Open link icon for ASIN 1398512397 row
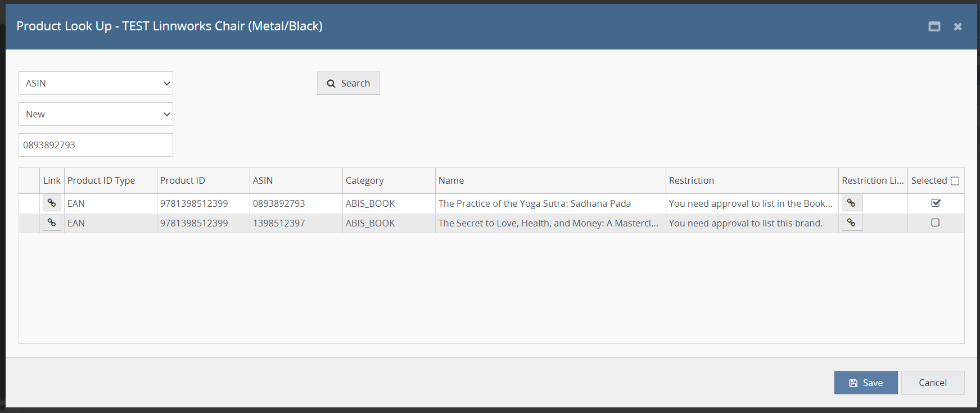Viewport: 980px width, 413px height. click(x=52, y=223)
